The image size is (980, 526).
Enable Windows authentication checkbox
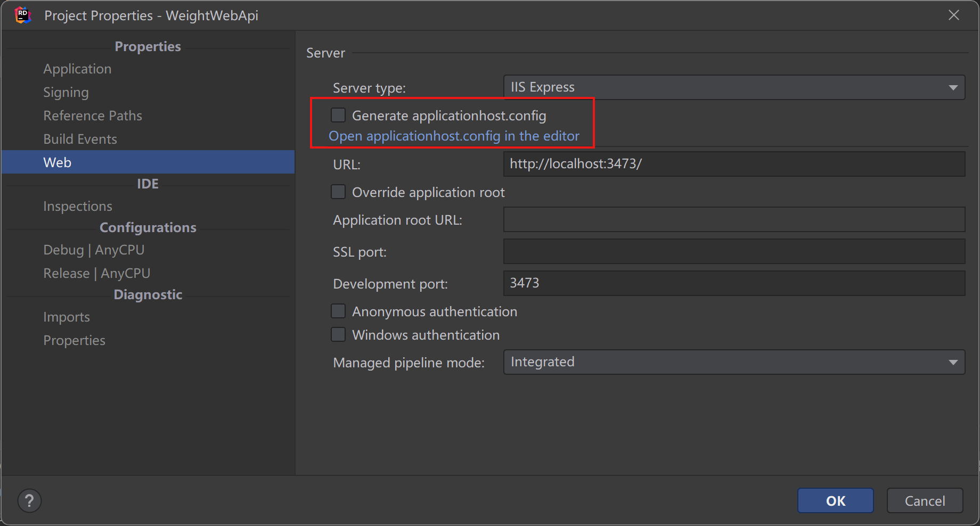click(338, 334)
